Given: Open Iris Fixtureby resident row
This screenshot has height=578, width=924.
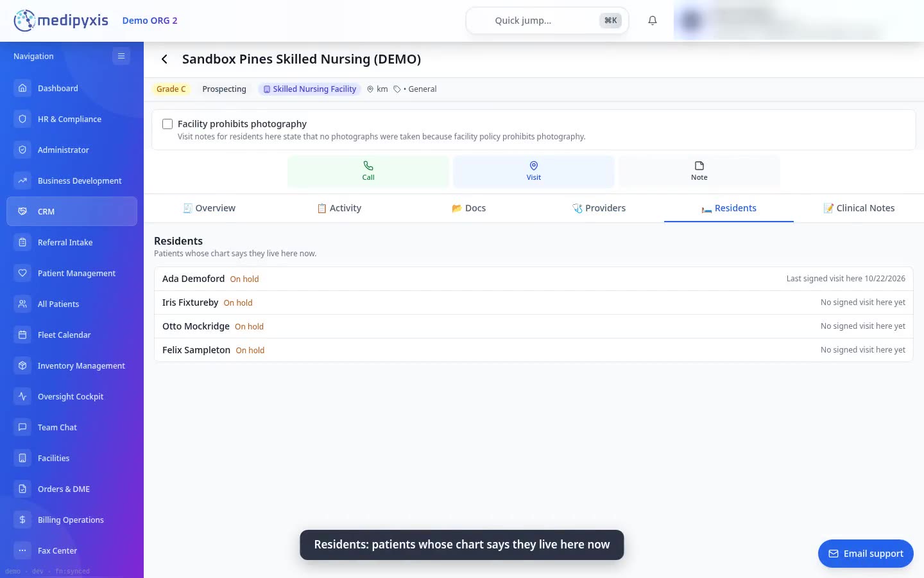Looking at the screenshot, I should point(534,302).
